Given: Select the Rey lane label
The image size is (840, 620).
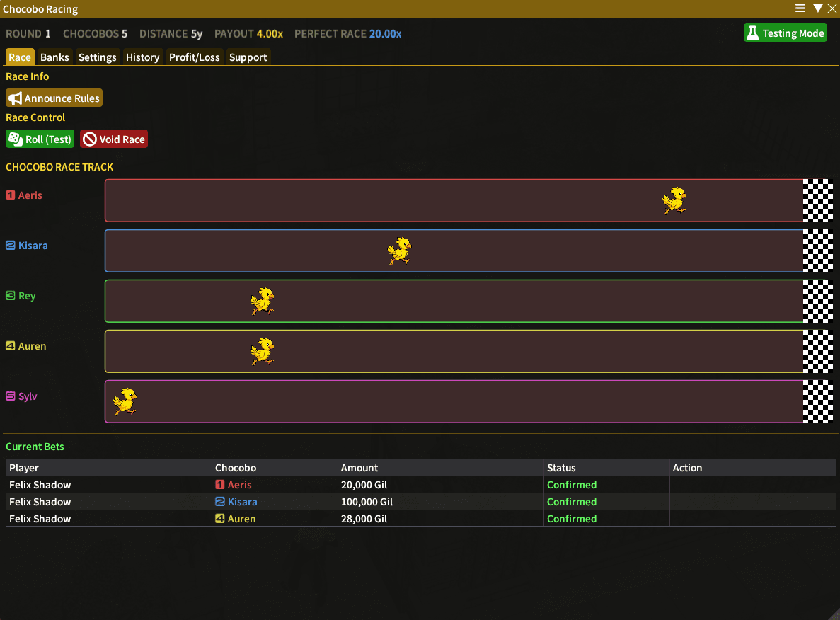Looking at the screenshot, I should pos(27,297).
